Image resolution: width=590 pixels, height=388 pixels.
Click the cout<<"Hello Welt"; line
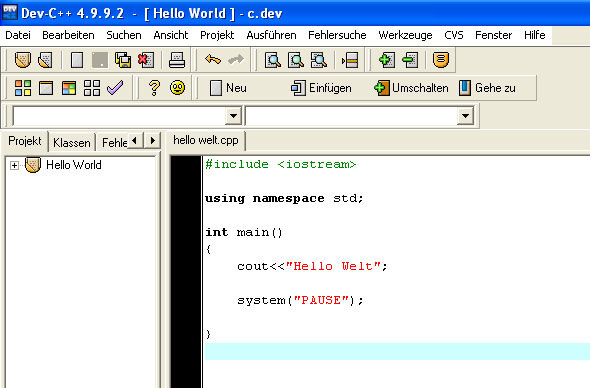click(x=312, y=266)
